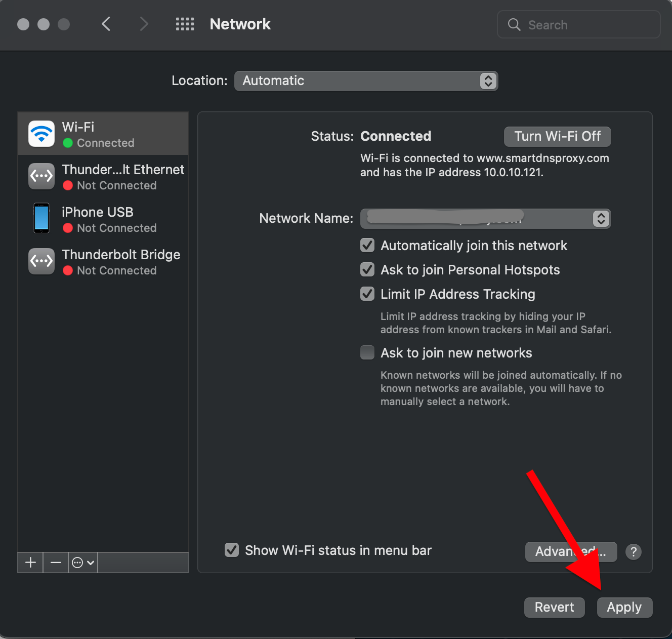The image size is (672, 639).
Task: Select iPhone USB in services list
Action: tap(103, 219)
